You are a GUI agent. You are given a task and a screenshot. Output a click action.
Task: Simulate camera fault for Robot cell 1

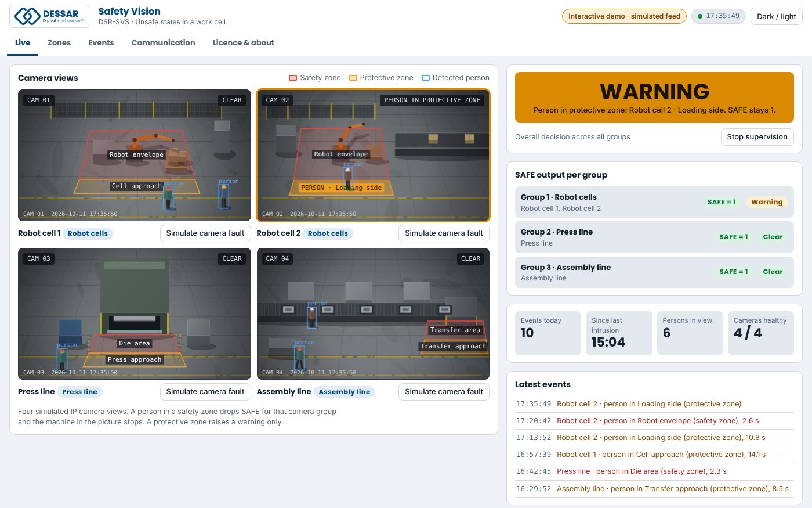[x=205, y=233]
